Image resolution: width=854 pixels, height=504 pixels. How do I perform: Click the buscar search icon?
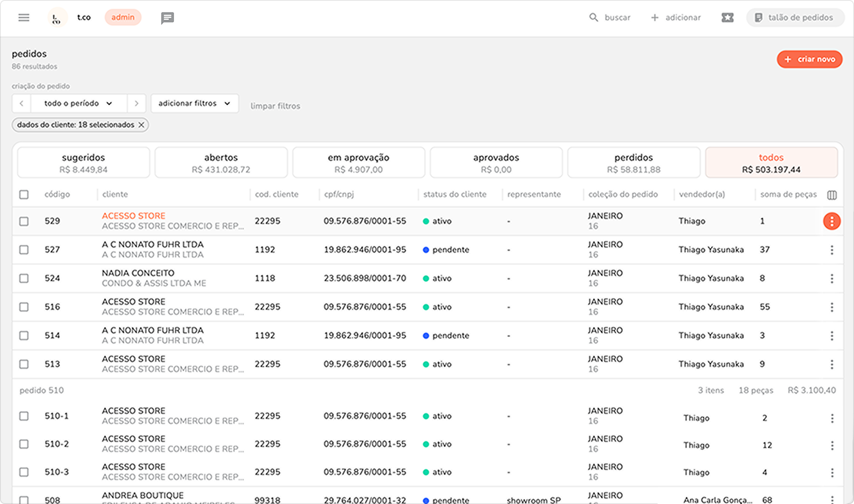tap(594, 17)
